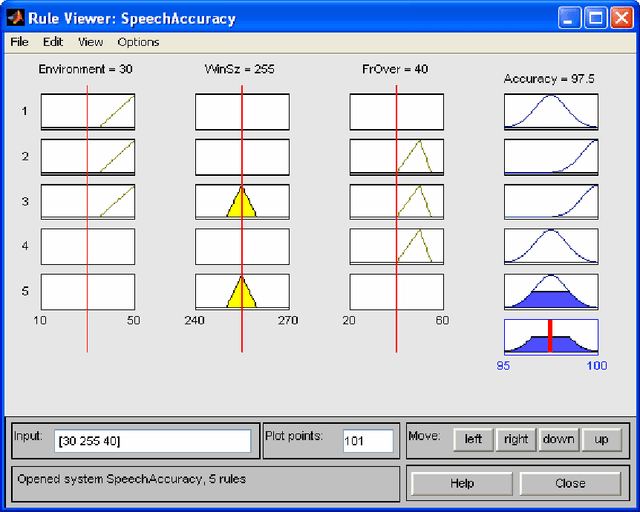Click rule 4 empty WinSz plot
This screenshot has height=512, width=640.
pos(242,247)
